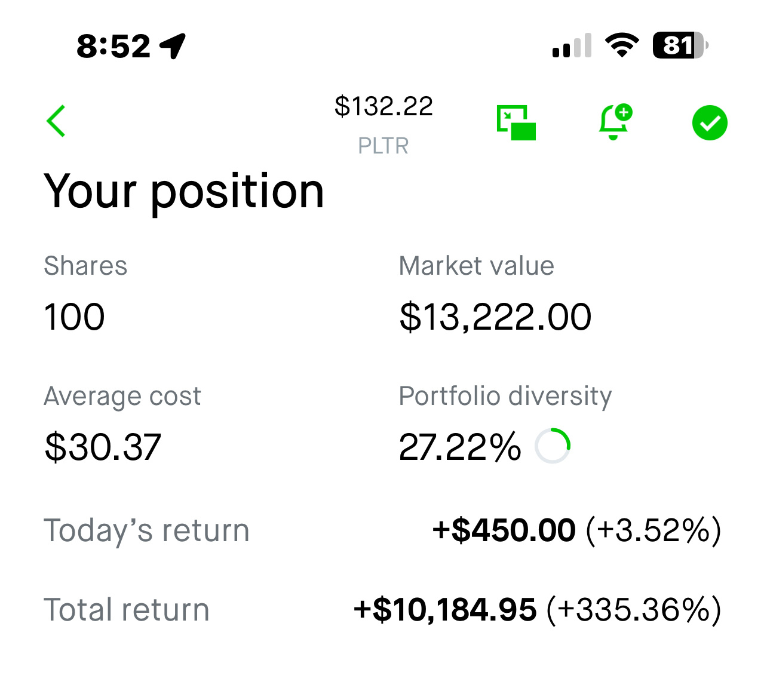
Task: Tap the cellular signal bars
Action: pos(572,45)
